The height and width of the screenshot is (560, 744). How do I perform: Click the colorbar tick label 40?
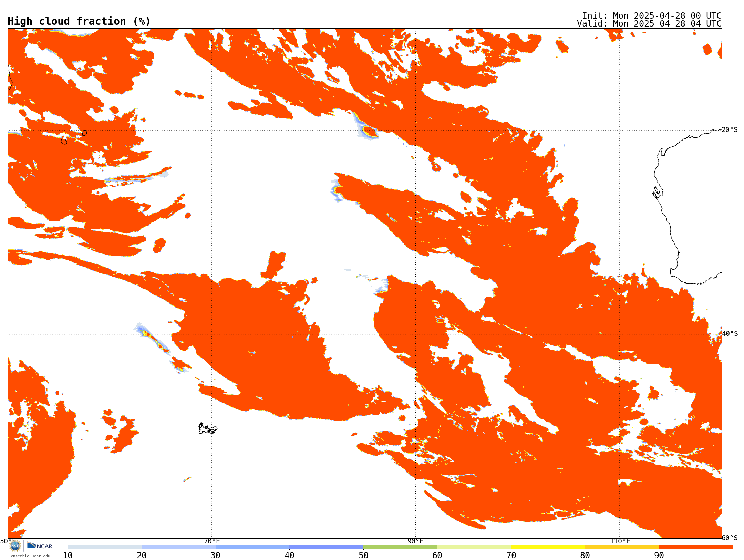289,555
